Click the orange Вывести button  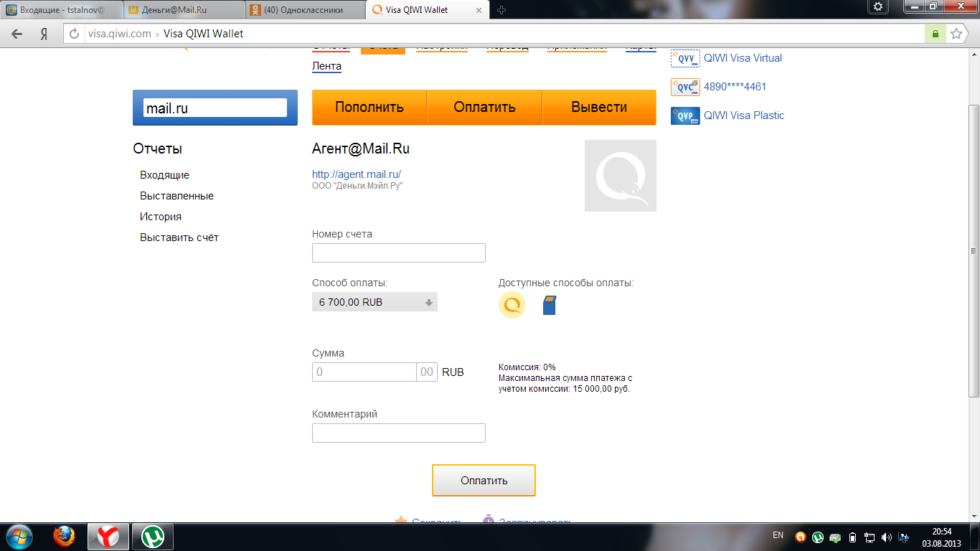[x=599, y=108]
